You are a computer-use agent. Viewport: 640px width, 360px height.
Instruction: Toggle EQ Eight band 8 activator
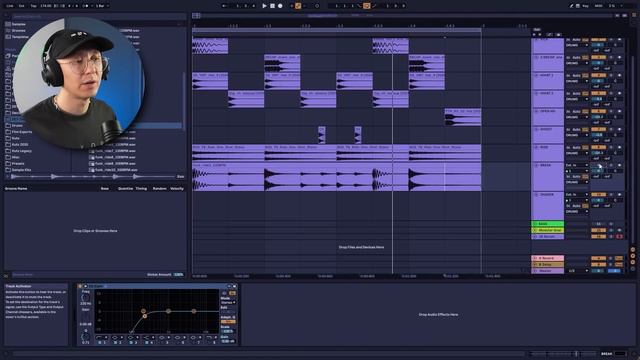pos(209,342)
